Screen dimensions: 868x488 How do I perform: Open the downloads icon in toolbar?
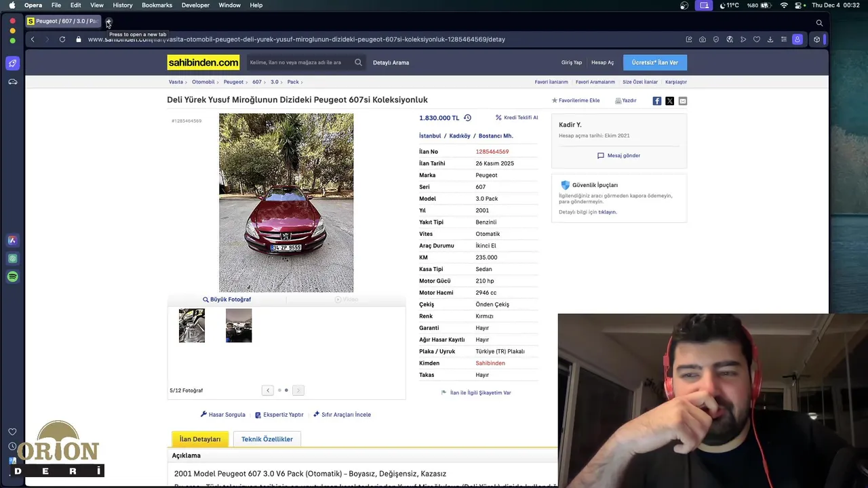coord(770,39)
